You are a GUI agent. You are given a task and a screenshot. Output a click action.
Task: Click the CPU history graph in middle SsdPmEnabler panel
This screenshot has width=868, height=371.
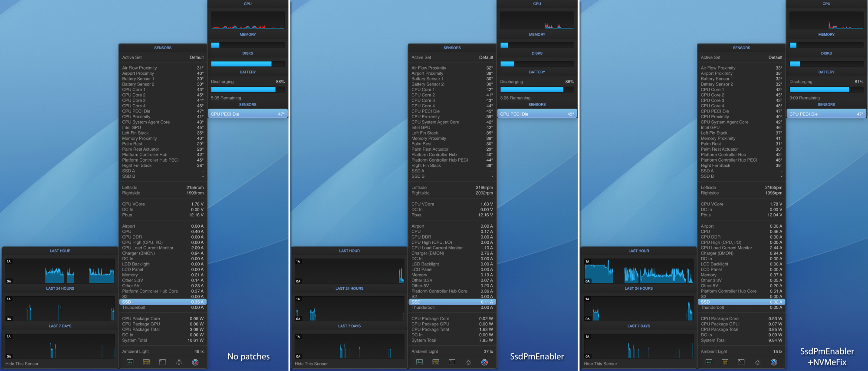tap(537, 20)
